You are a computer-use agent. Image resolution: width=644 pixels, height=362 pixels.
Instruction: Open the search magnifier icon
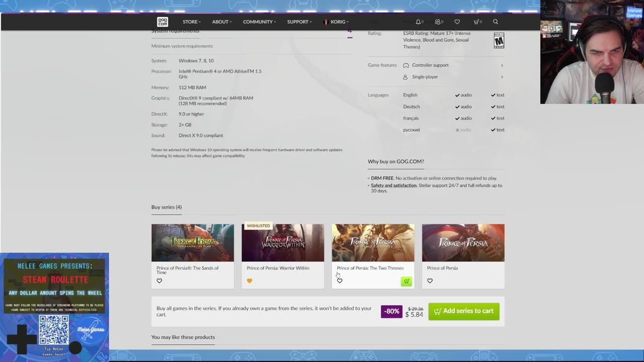pos(496,22)
